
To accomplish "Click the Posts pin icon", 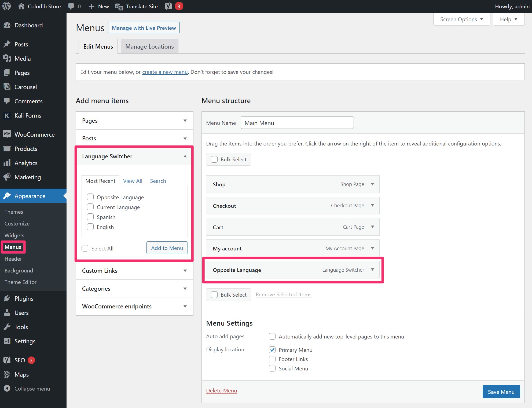I will click(7, 44).
